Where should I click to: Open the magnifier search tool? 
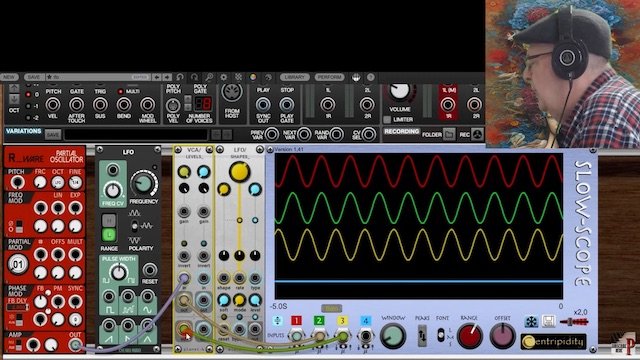pyautogui.click(x=209, y=77)
